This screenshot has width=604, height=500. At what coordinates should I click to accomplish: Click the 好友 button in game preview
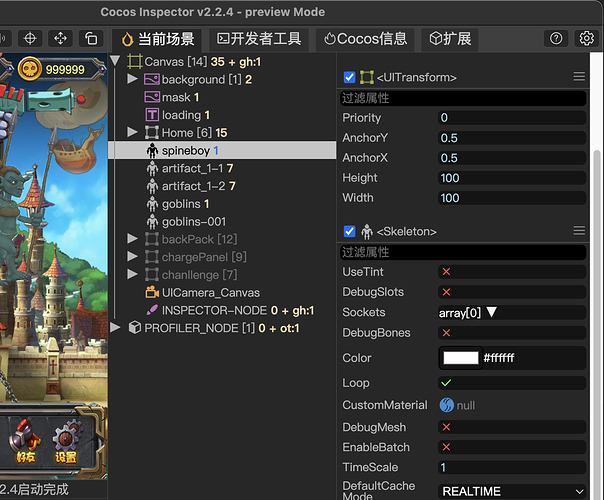tap(25, 442)
